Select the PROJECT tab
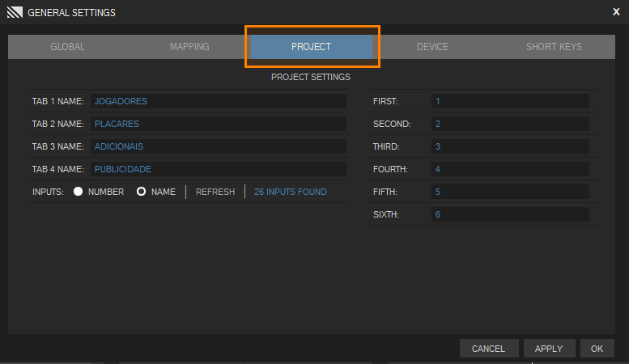 click(311, 47)
